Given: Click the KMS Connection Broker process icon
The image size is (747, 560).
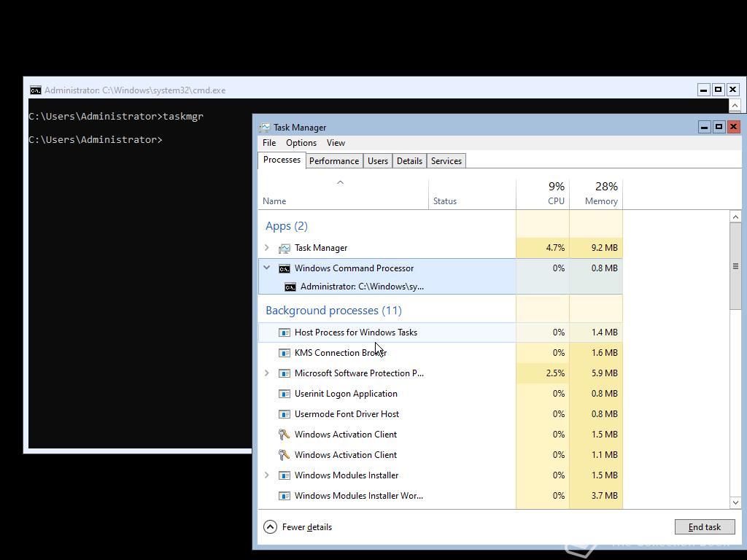Looking at the screenshot, I should [285, 353].
